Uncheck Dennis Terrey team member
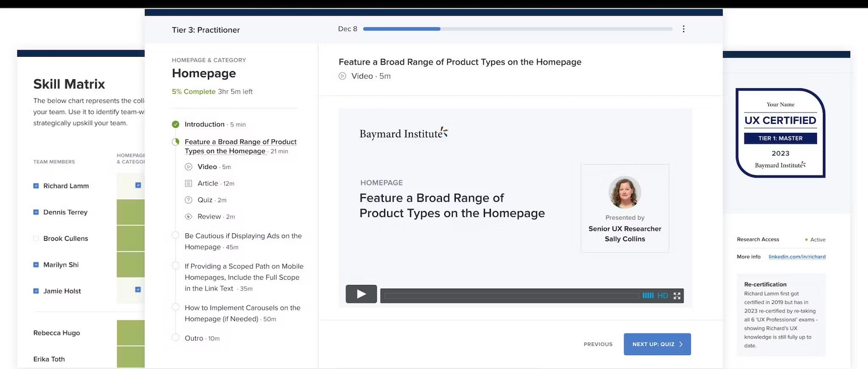This screenshot has width=868, height=369. pos(36,212)
